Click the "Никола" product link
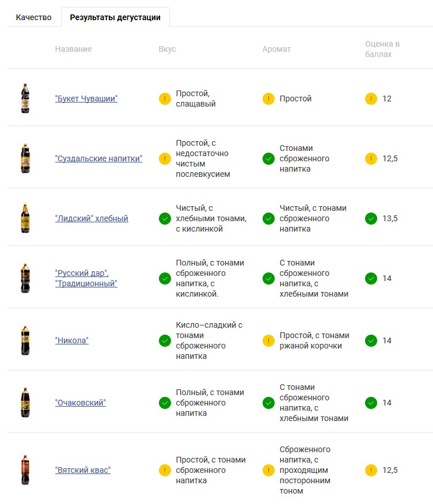The height and width of the screenshot is (504, 433). pyautogui.click(x=71, y=340)
